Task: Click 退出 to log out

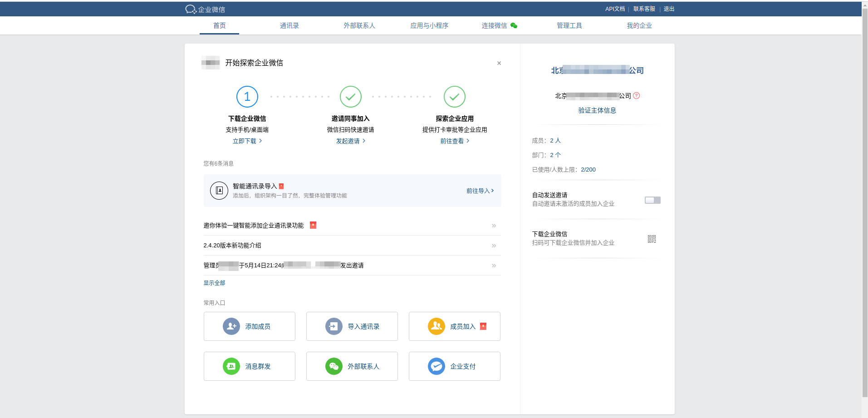Action: tap(669, 9)
